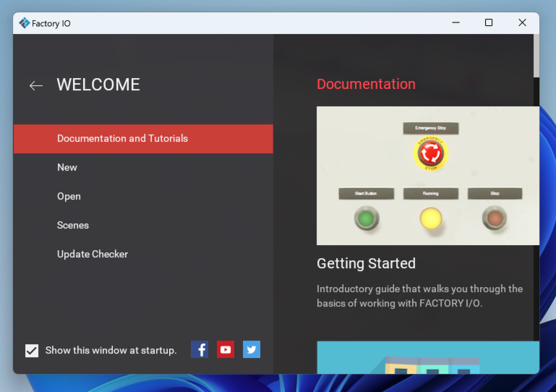Select Update Checker in the menu
Viewport: 556px width, 392px height.
[x=143, y=254]
